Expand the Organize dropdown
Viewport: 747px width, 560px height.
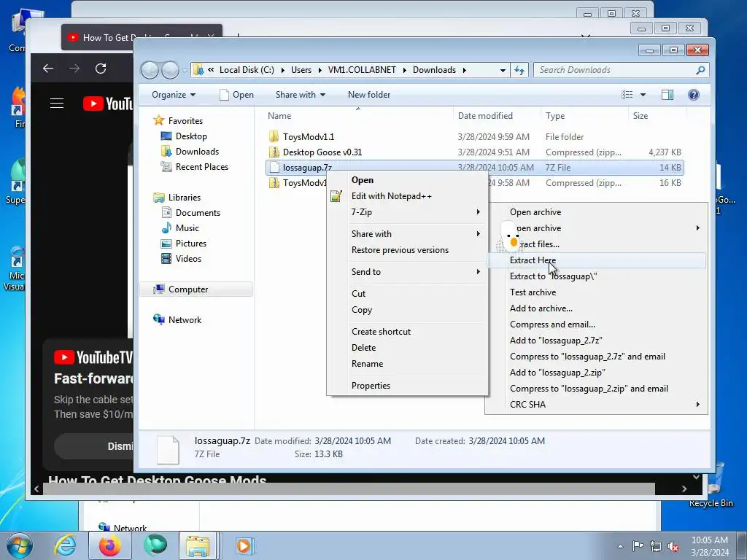point(174,95)
